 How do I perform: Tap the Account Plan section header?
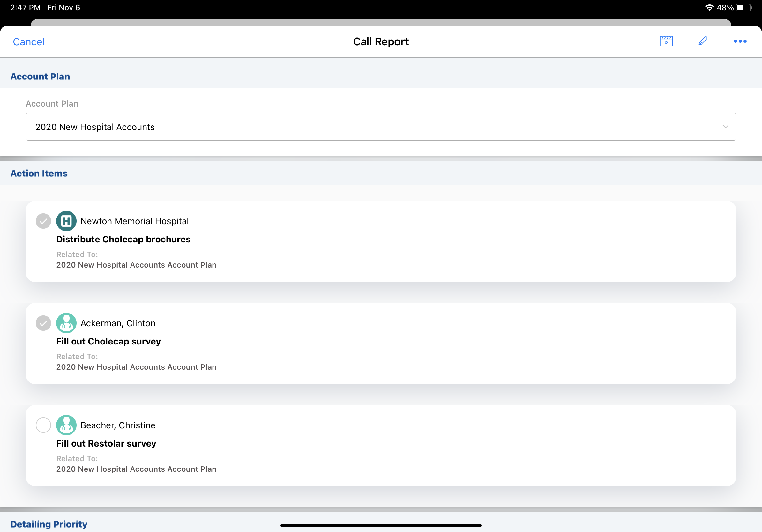(40, 76)
